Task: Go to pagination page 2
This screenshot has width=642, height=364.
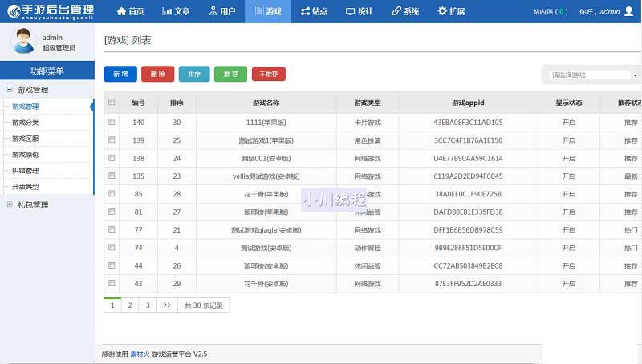Action: pos(130,305)
